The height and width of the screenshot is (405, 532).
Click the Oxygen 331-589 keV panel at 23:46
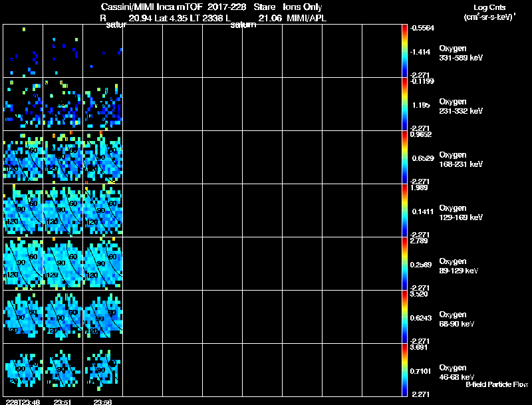tap(23, 51)
